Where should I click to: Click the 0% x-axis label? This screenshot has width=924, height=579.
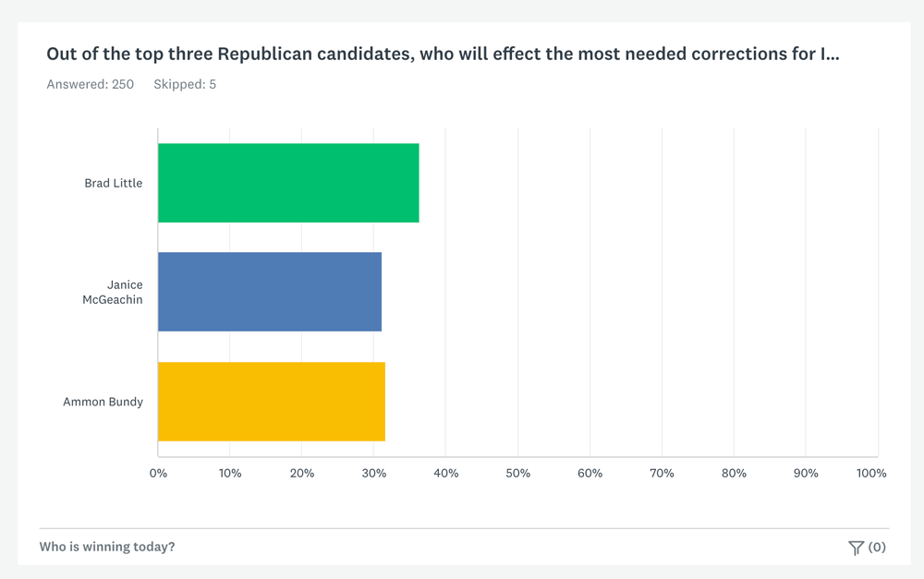point(158,473)
